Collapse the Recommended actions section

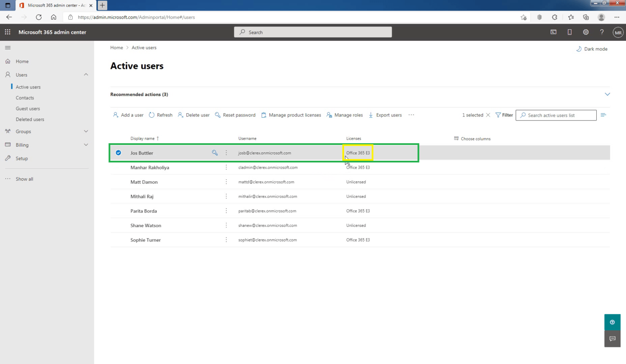click(x=607, y=94)
